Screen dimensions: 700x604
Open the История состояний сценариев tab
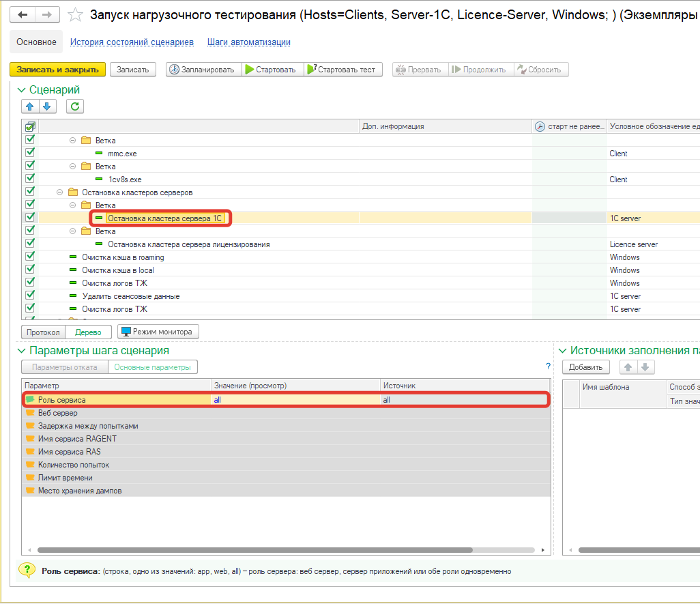pos(132,42)
